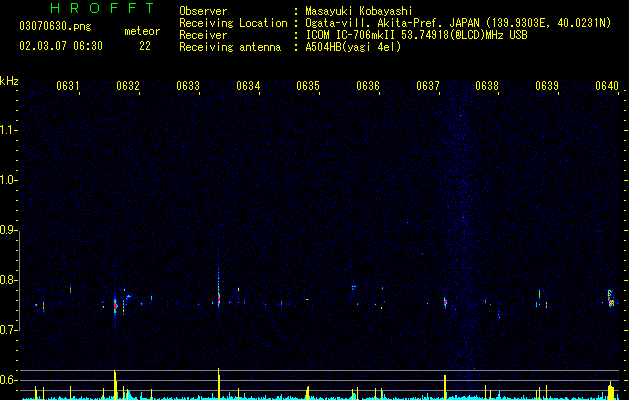Click the 0635 time marker
Viewport: 629px width, 400px height.
click(x=308, y=85)
